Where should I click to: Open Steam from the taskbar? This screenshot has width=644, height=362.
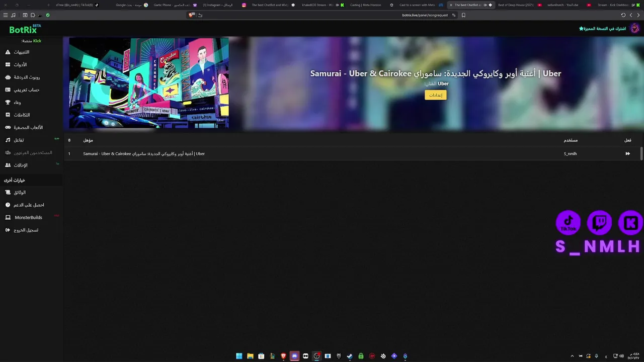point(350,356)
